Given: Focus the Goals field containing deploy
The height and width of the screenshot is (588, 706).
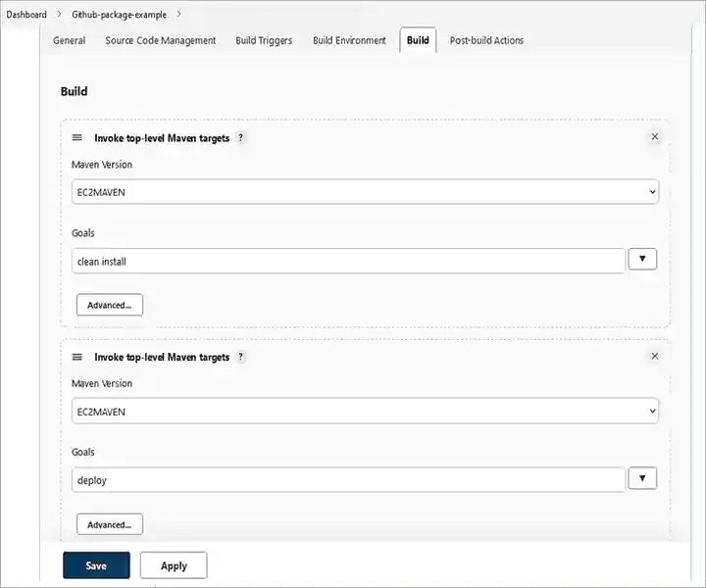Looking at the screenshot, I should (x=348, y=480).
